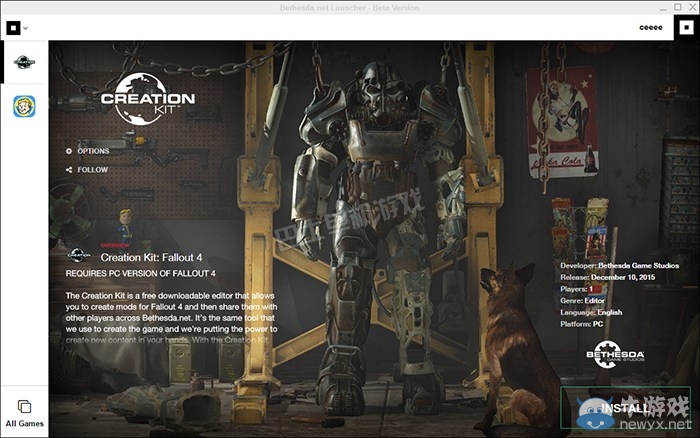Maximize the Bethesda.net Launcher window
700x438 pixels.
click(x=678, y=7)
